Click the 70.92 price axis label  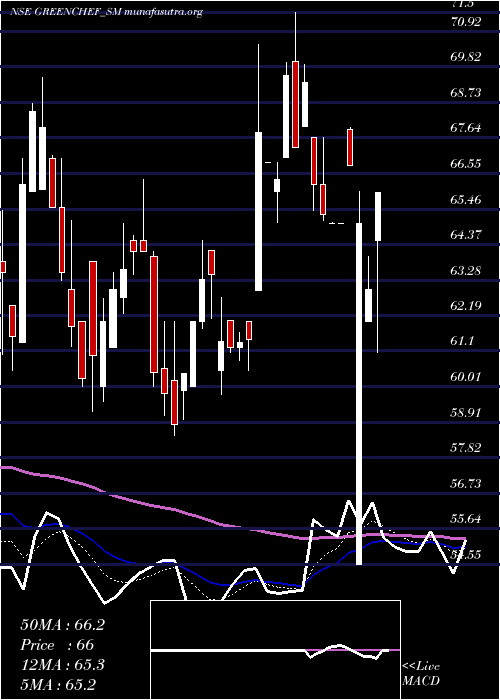[x=466, y=21]
